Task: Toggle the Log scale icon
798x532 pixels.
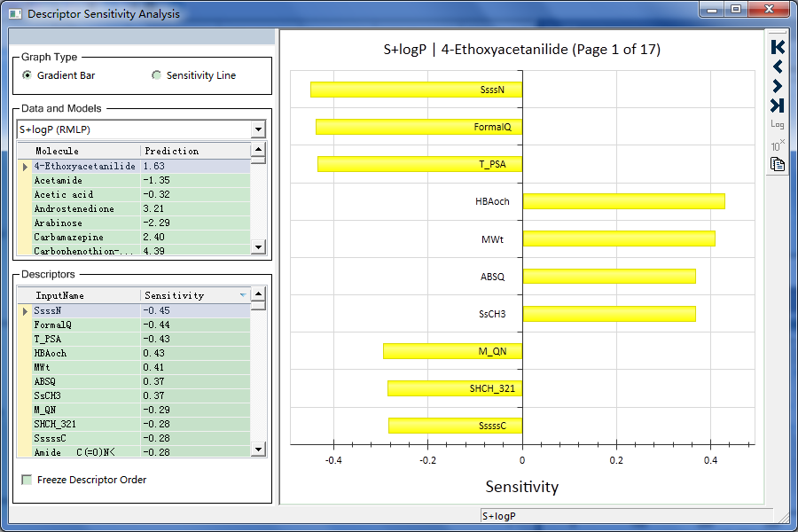Action: (777, 124)
